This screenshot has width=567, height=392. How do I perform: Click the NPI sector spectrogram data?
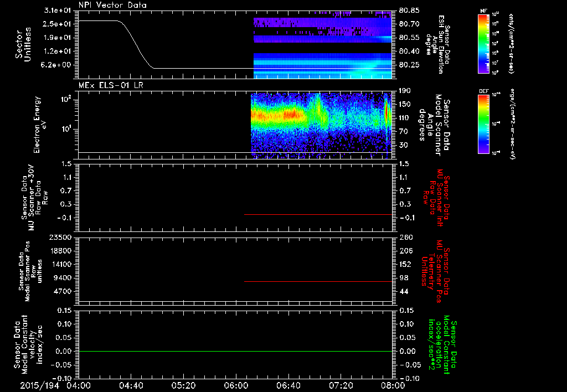click(323, 45)
